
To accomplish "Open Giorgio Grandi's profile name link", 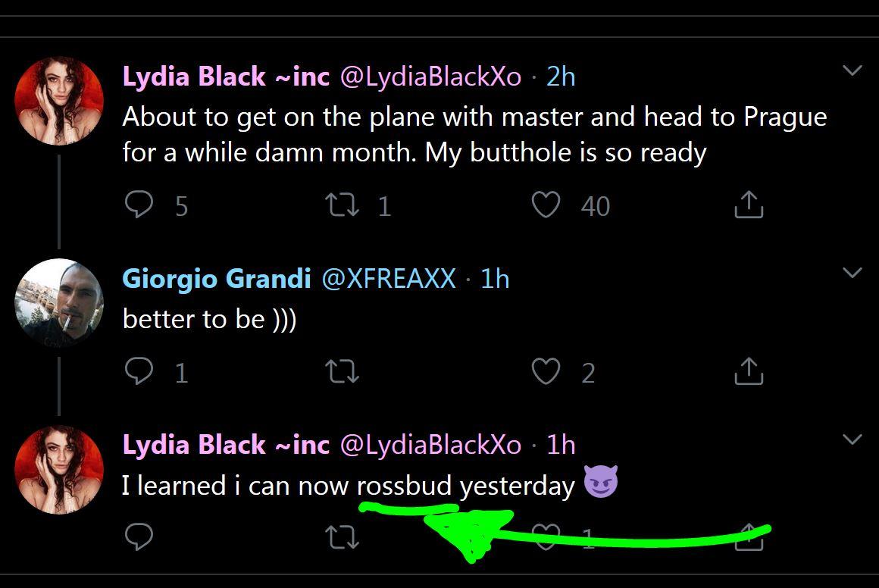I will point(217,279).
